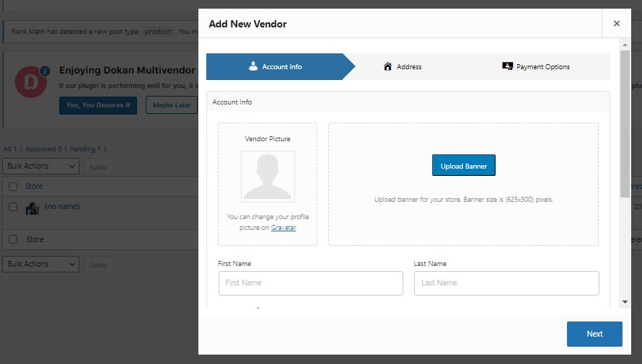This screenshot has height=364, width=642.
Task: Click the house icon beside Address
Action: click(387, 66)
